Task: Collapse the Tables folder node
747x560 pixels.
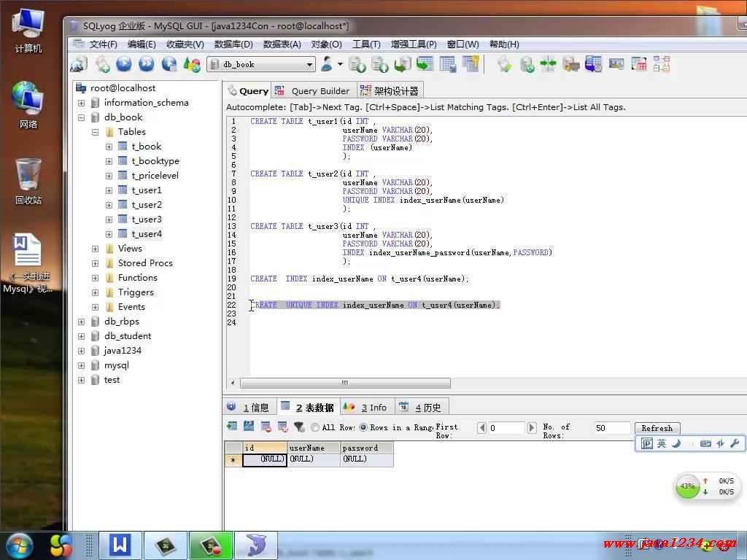Action: pos(96,132)
